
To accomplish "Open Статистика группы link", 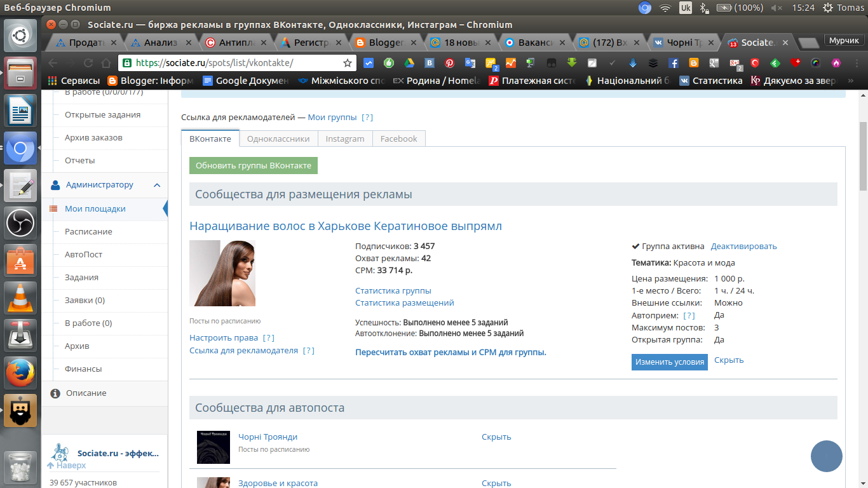I will coord(393,290).
